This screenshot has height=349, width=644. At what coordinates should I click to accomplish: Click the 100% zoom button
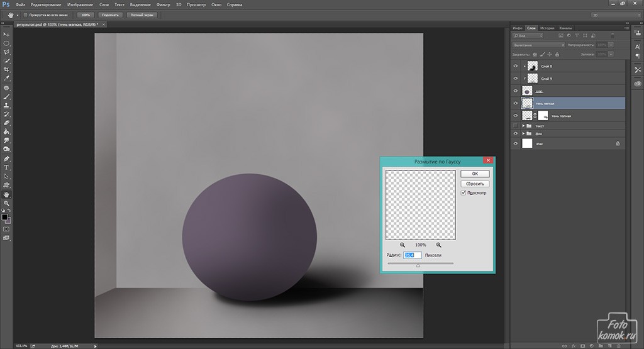coord(86,15)
